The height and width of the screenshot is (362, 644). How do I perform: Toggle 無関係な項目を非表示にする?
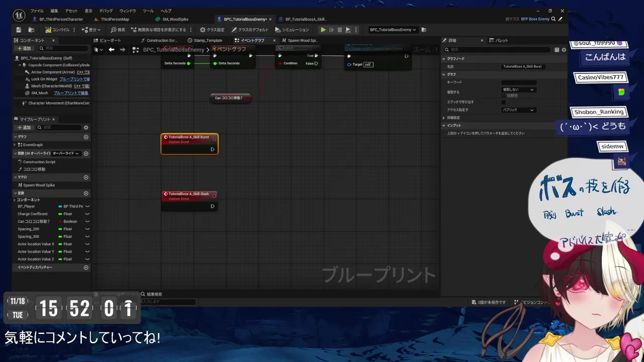[158, 30]
